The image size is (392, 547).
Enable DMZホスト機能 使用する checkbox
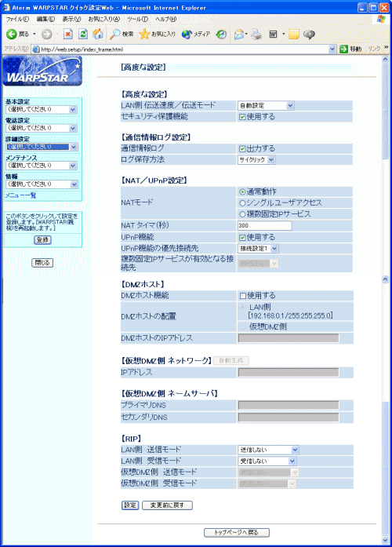(x=242, y=296)
